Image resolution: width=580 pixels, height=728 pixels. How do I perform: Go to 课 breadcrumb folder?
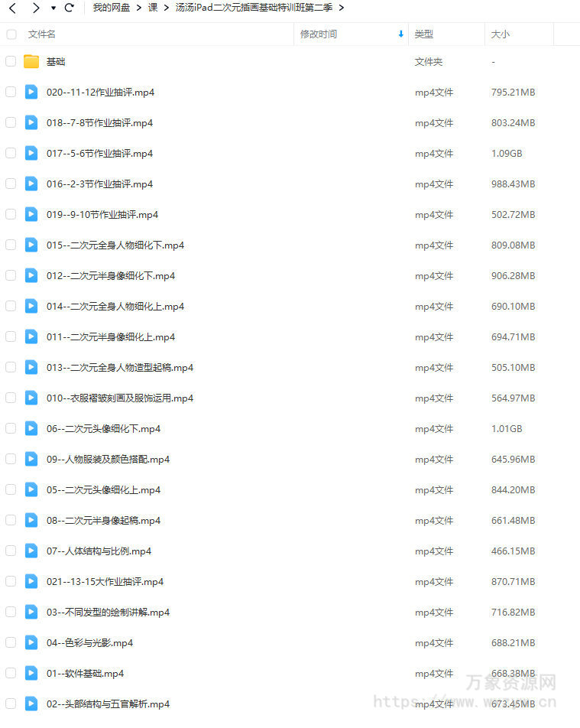point(153,8)
